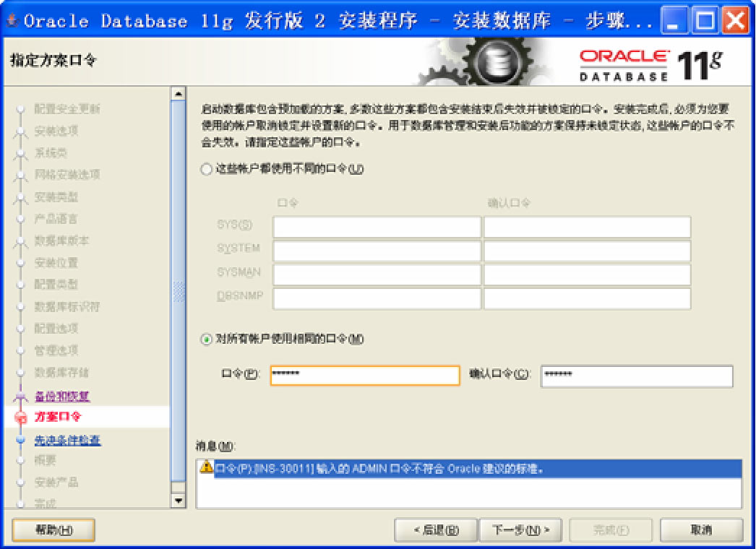
Task: Cancel installation with the 取消 button
Action: tap(701, 530)
